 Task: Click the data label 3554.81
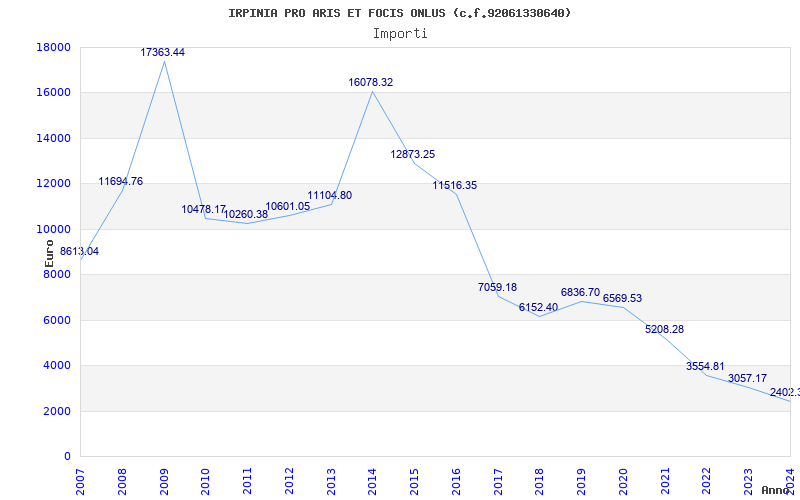click(x=705, y=366)
